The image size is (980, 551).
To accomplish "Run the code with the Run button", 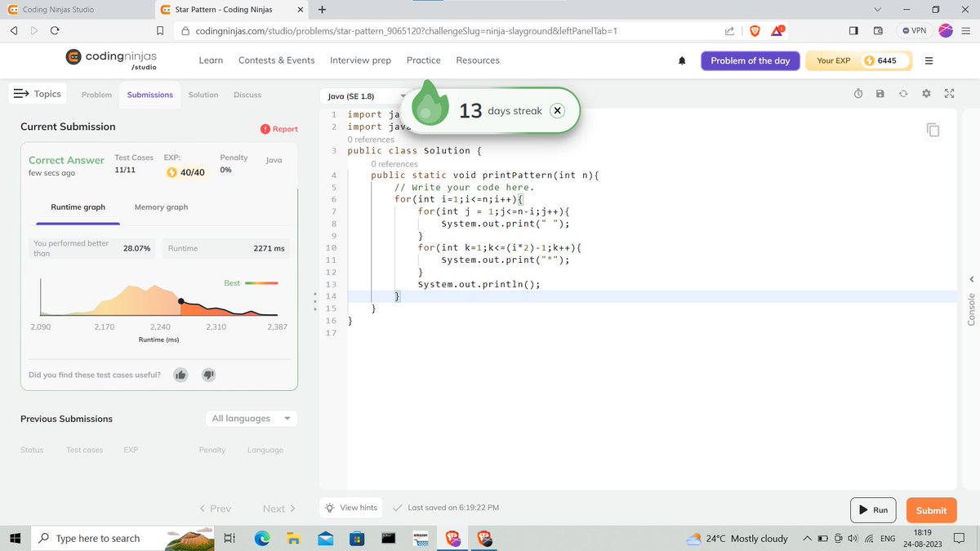I will [x=873, y=510].
